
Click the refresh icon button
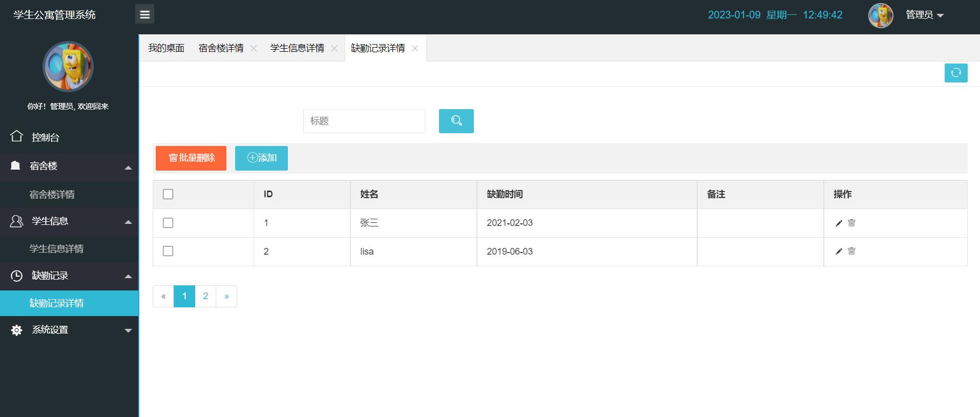[956, 73]
